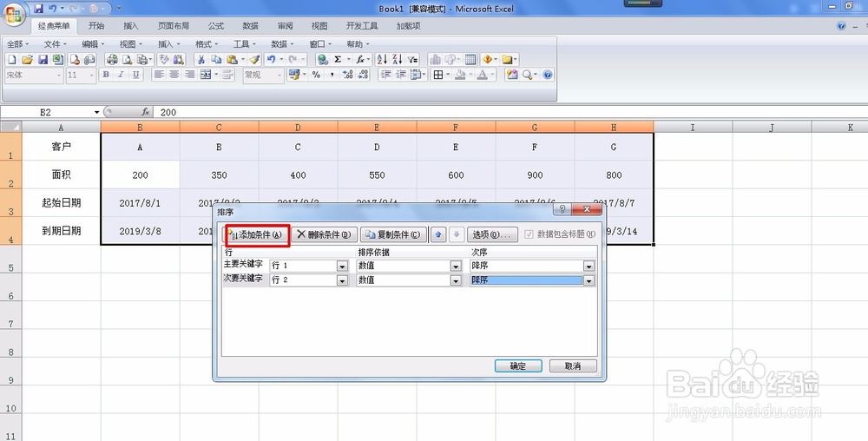Click the Sort Descending Z-A icon
Screen dimensions: 868x441
(398, 60)
